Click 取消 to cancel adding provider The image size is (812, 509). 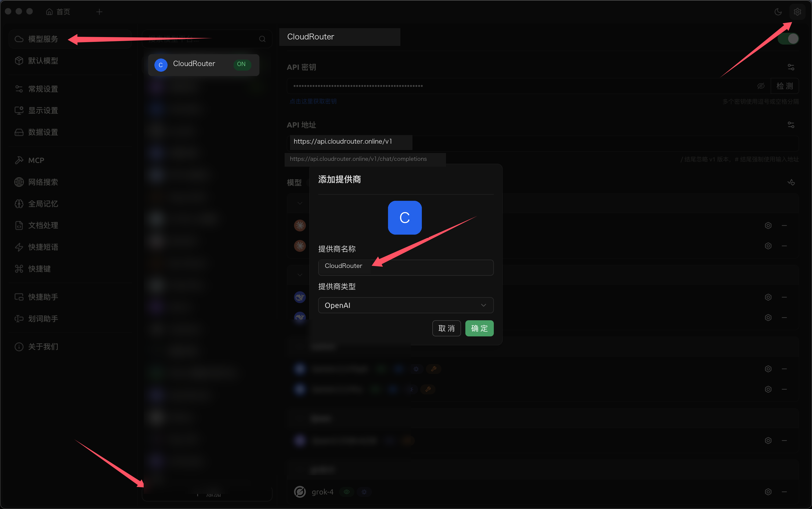coord(446,328)
